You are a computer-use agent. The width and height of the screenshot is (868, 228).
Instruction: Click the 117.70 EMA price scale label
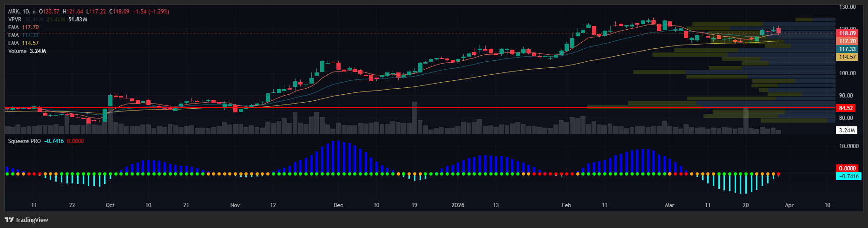847,41
